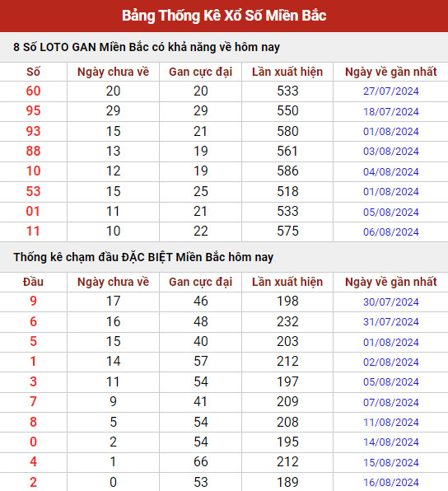Select the 15/08/2024 date link
This screenshot has height=491, width=448.
point(390,462)
